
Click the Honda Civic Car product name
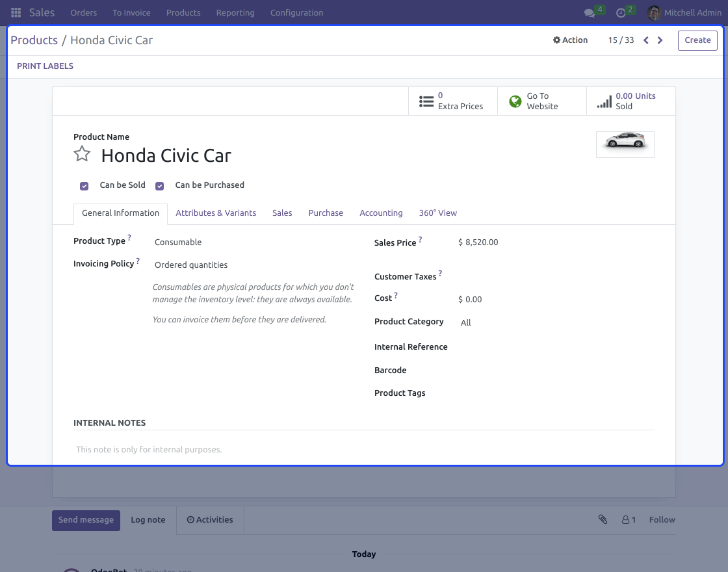[166, 155]
